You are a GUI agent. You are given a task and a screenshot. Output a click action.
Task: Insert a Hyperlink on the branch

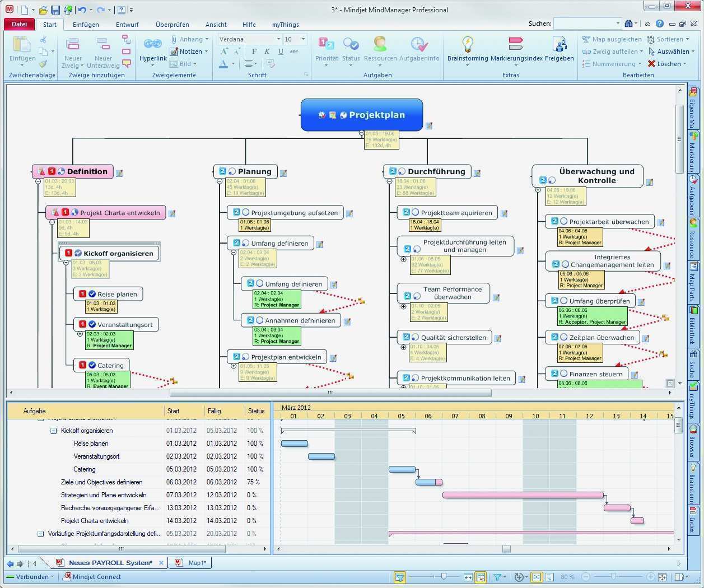pos(153,50)
